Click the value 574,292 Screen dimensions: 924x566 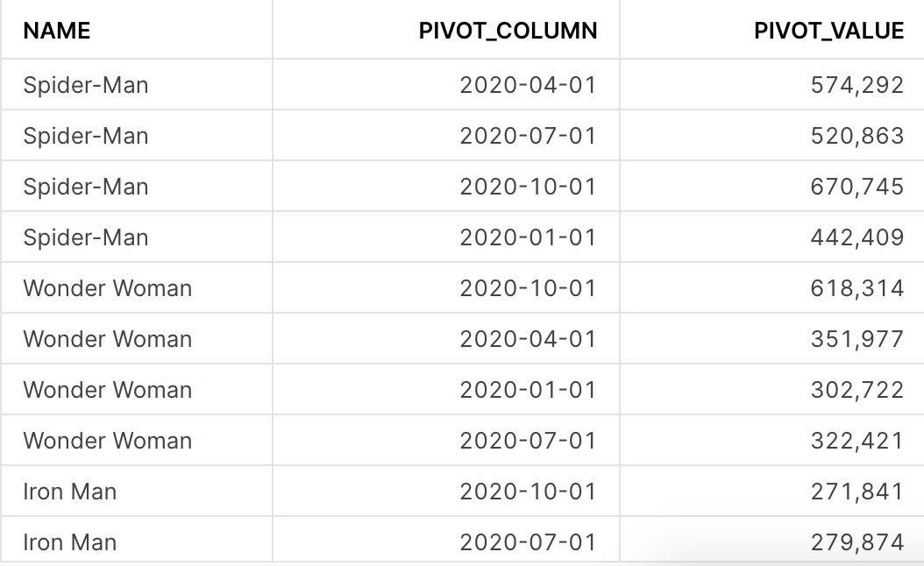coord(856,85)
